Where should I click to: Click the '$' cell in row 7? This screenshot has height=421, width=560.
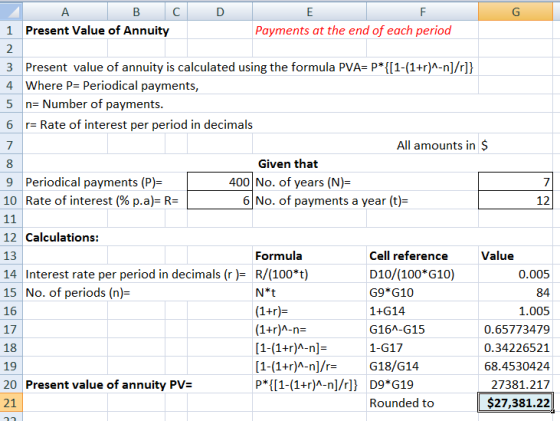pyautogui.click(x=515, y=145)
